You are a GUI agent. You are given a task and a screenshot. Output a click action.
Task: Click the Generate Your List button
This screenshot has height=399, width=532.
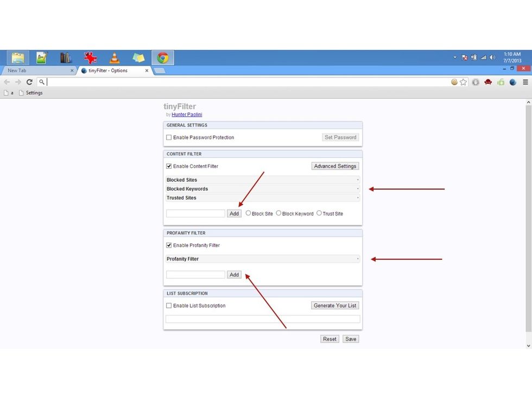[x=334, y=305]
